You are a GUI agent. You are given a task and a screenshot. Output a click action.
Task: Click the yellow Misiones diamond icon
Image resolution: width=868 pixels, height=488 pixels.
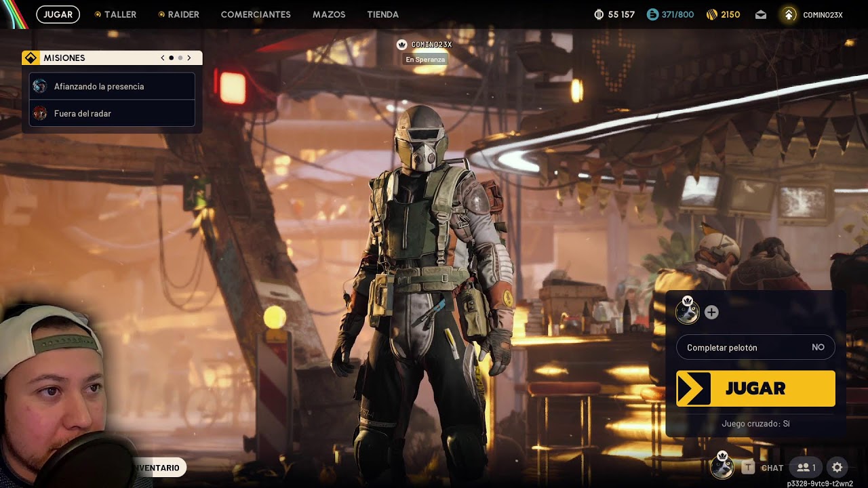pos(31,58)
